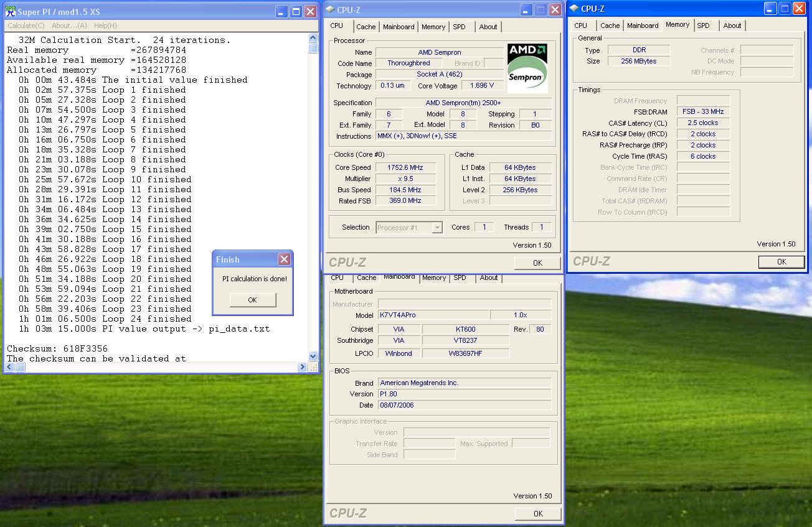Open the About tab in the bottom Mainboard CPU-Z window
Image resolution: width=812 pixels, height=527 pixels.
489,278
